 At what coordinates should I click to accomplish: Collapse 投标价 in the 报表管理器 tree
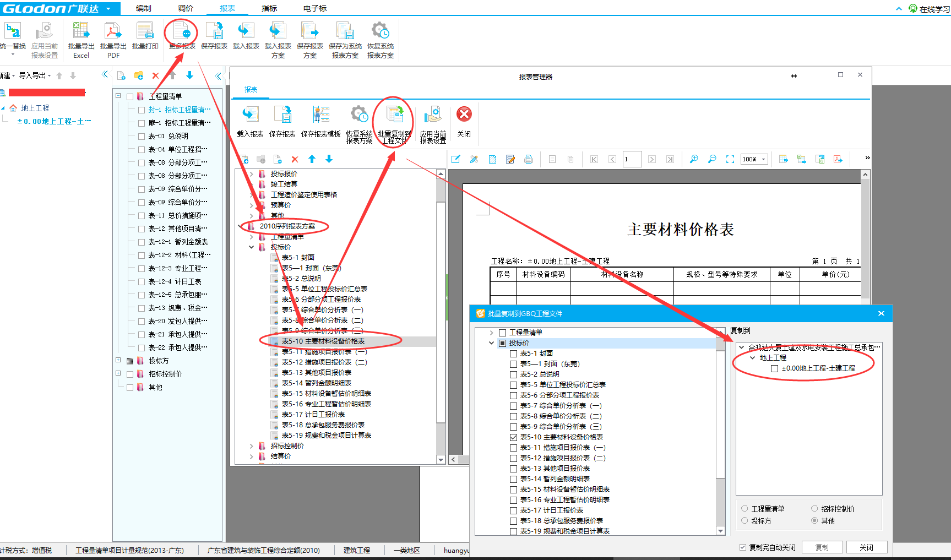tap(252, 247)
